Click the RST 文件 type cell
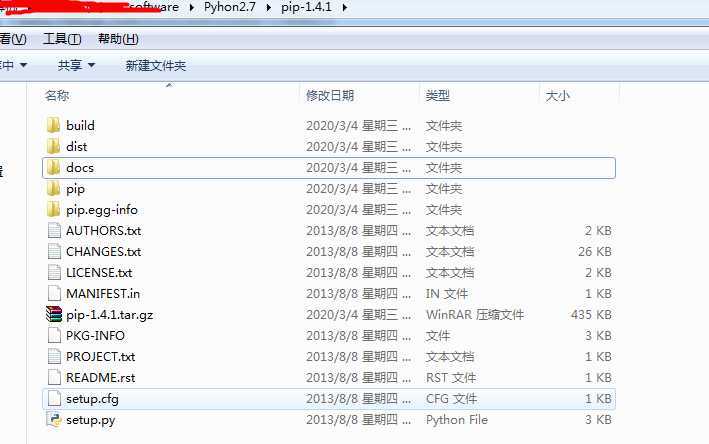 451,378
